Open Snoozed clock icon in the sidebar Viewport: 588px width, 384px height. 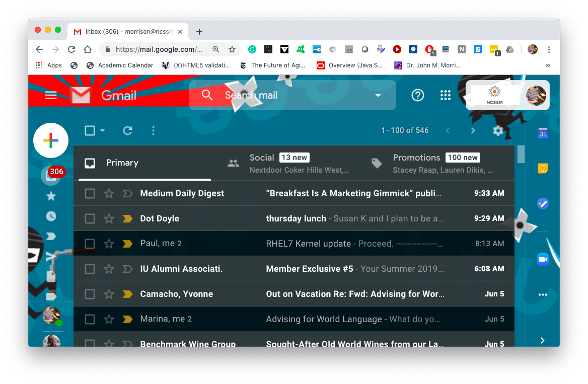pos(51,216)
